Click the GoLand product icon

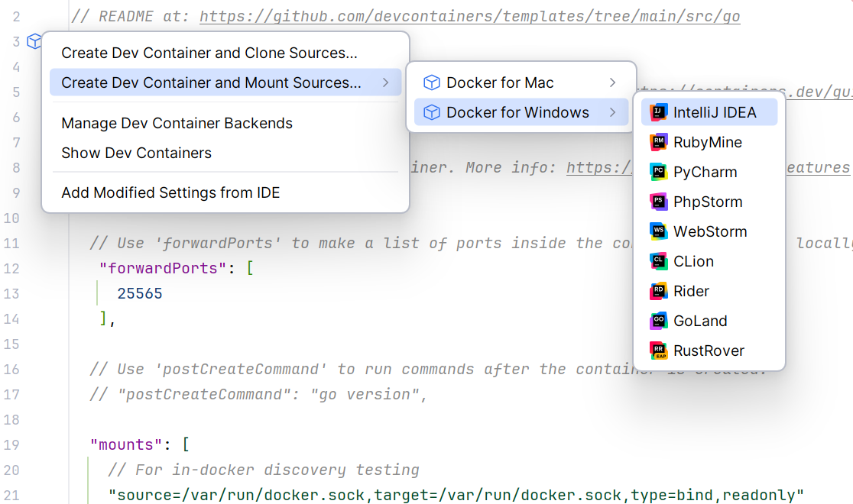[x=658, y=321]
